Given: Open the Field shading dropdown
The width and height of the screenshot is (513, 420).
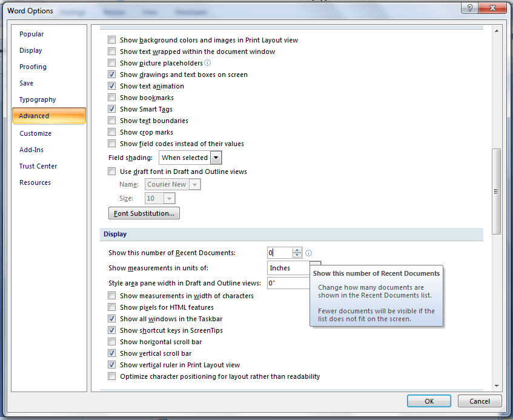Looking at the screenshot, I should (x=216, y=158).
